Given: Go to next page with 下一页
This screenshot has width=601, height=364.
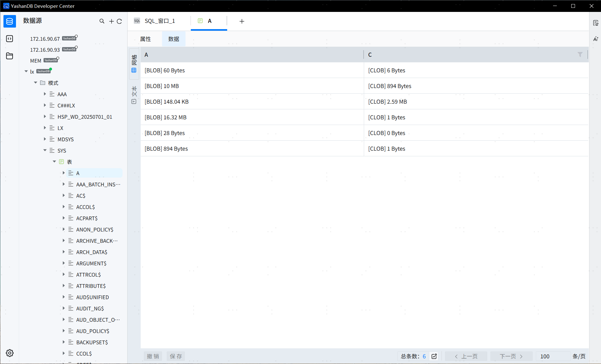Looking at the screenshot, I should point(511,356).
